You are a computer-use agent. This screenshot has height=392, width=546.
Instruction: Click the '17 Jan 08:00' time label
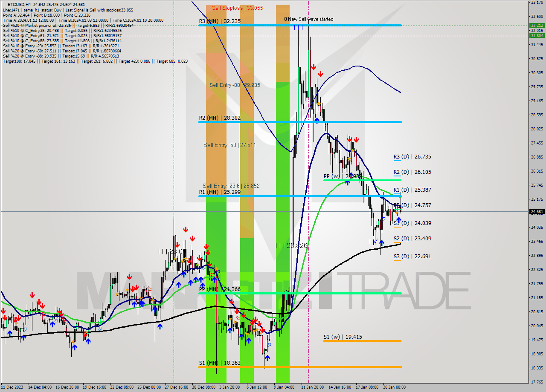(367, 387)
